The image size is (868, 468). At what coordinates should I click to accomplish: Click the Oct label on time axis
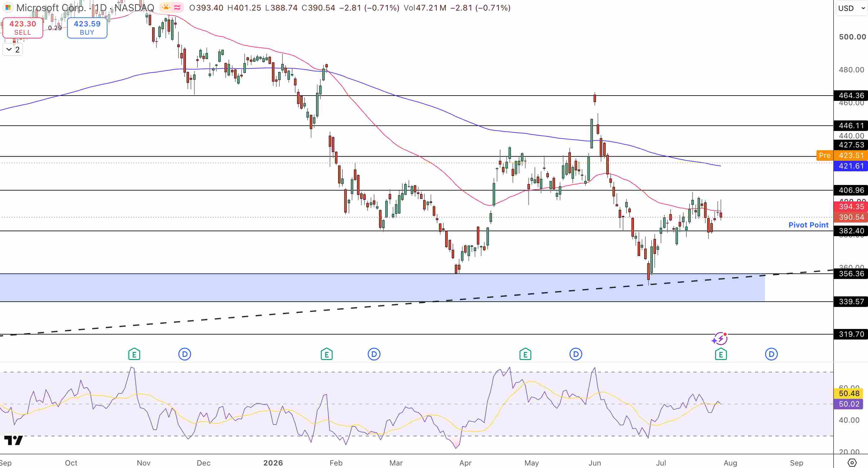[x=71, y=463]
